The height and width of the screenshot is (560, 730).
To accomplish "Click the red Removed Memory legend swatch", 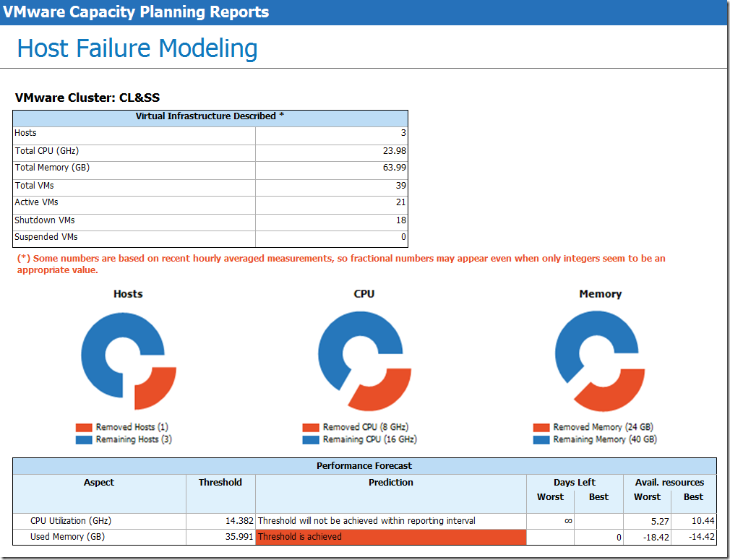I will [x=541, y=427].
